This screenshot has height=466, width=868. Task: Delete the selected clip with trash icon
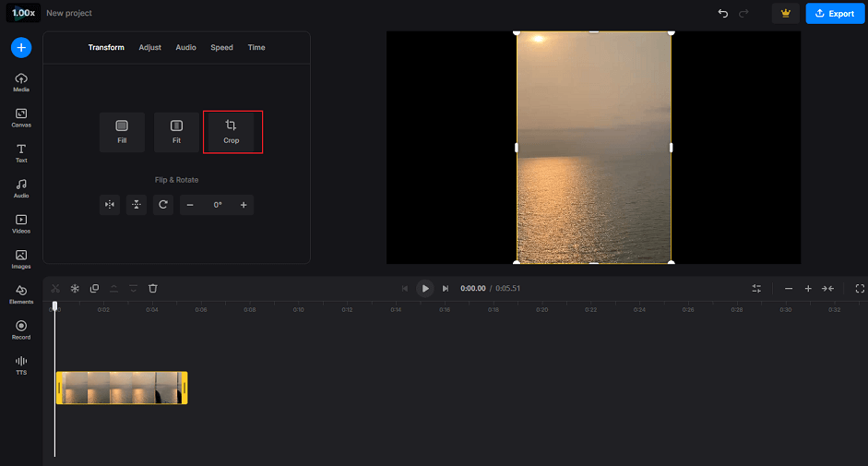coord(153,289)
